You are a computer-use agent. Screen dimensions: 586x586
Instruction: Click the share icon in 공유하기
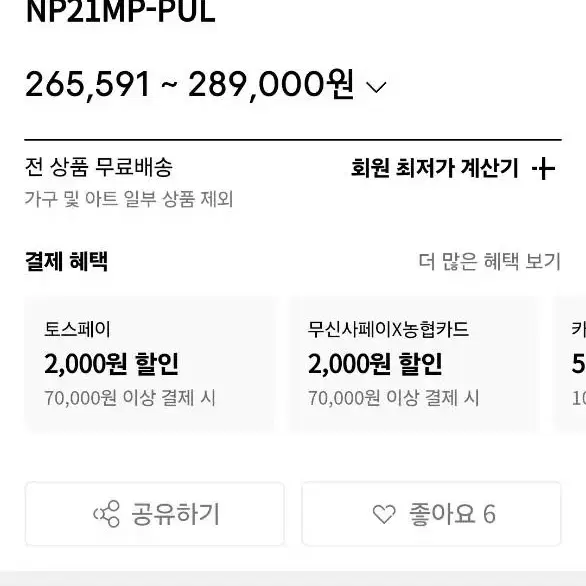click(x=107, y=514)
